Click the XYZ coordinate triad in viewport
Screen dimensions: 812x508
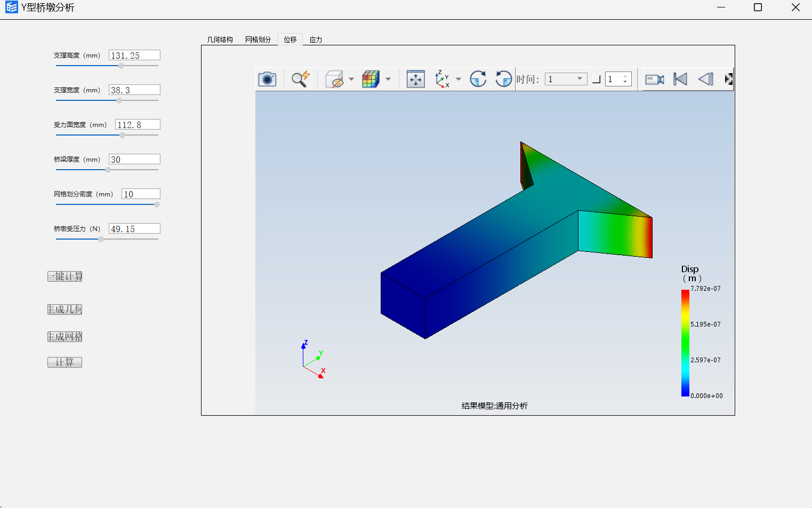point(312,360)
